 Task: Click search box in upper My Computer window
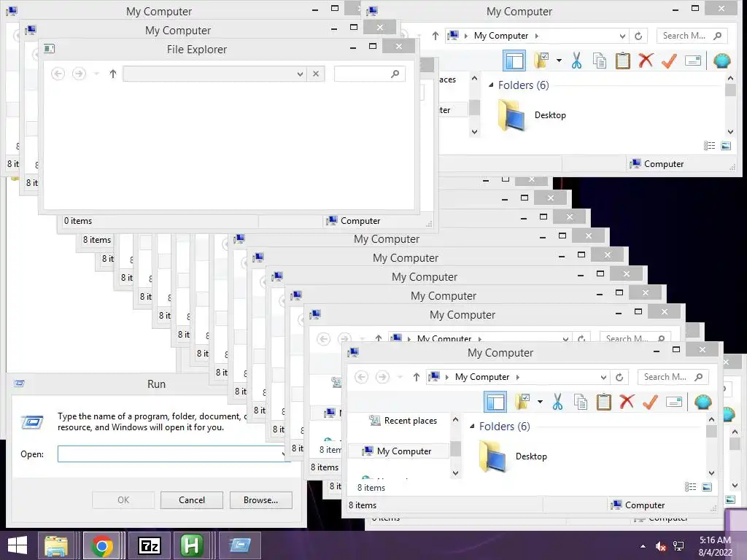click(x=692, y=36)
